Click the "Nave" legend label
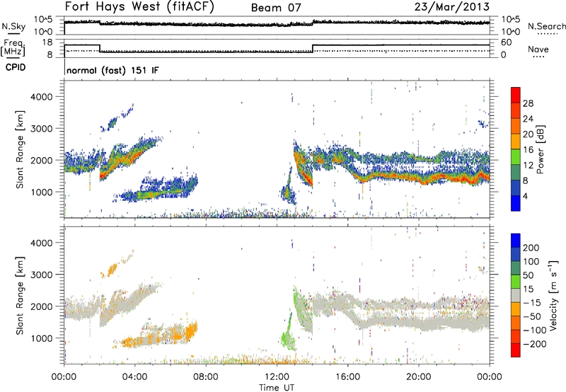This screenshot has height=392, width=566. click(538, 49)
